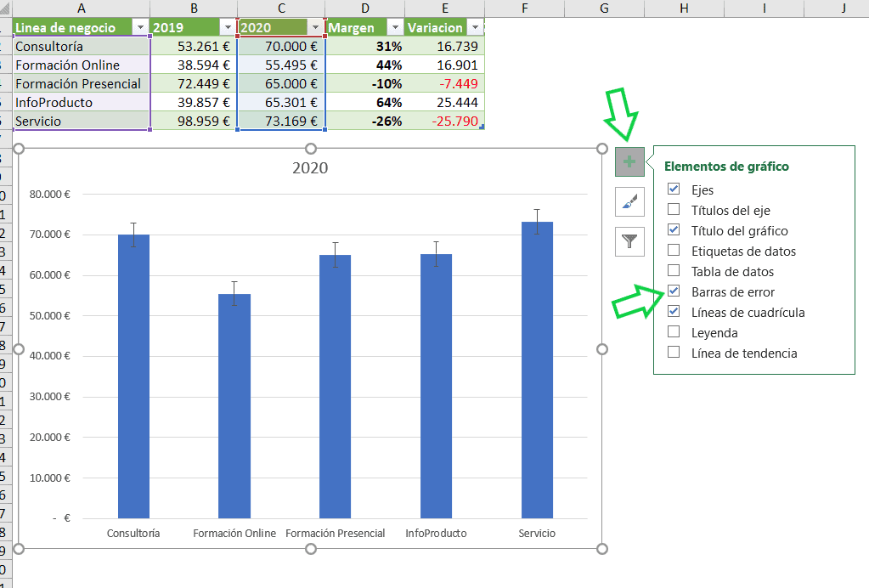Open the Chart Styles paintbrush button
Screen dimensions: 869x588
point(629,201)
